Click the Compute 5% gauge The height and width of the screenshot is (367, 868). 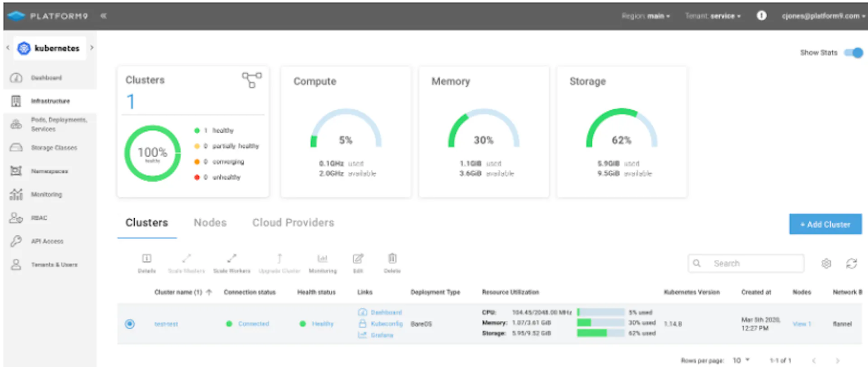tap(346, 128)
